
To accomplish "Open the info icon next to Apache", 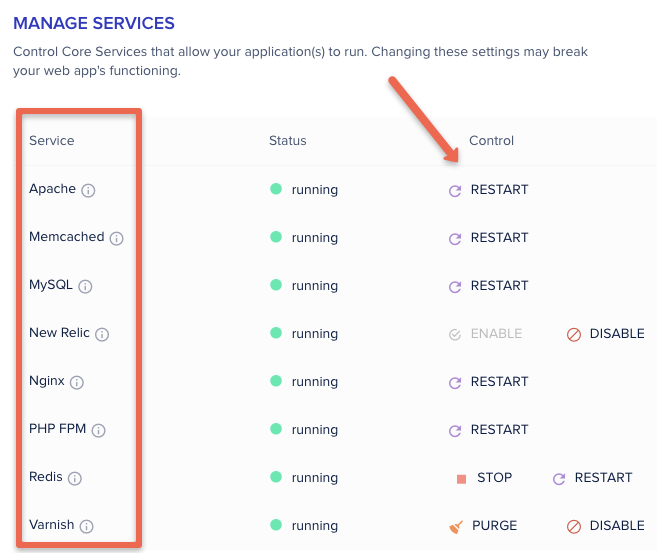I will point(88,191).
